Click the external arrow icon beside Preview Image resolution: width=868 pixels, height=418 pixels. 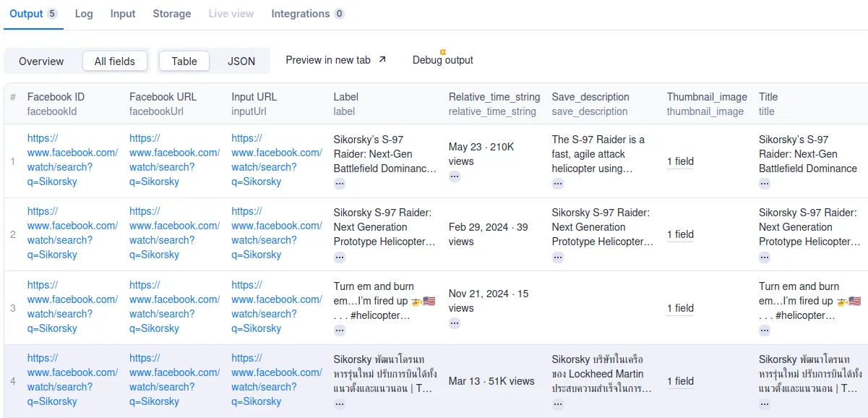(382, 60)
